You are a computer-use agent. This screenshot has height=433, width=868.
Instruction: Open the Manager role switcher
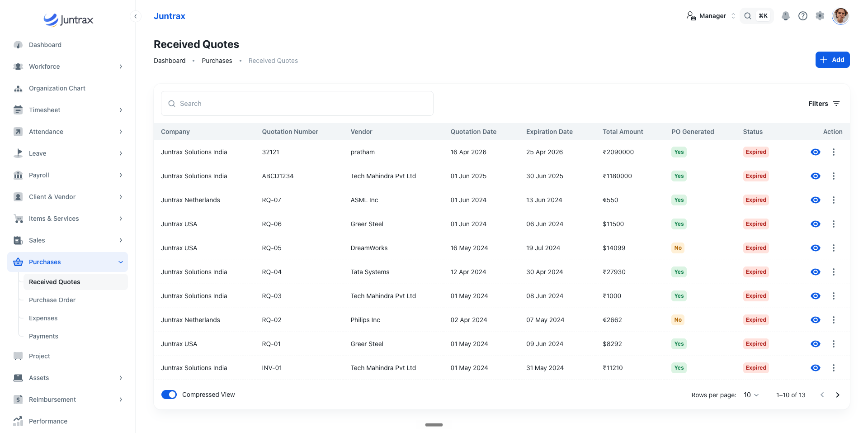(x=711, y=16)
